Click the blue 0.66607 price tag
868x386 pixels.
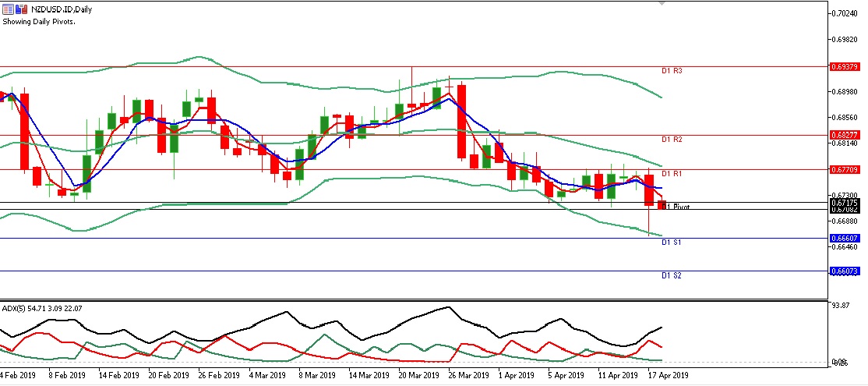(845, 238)
